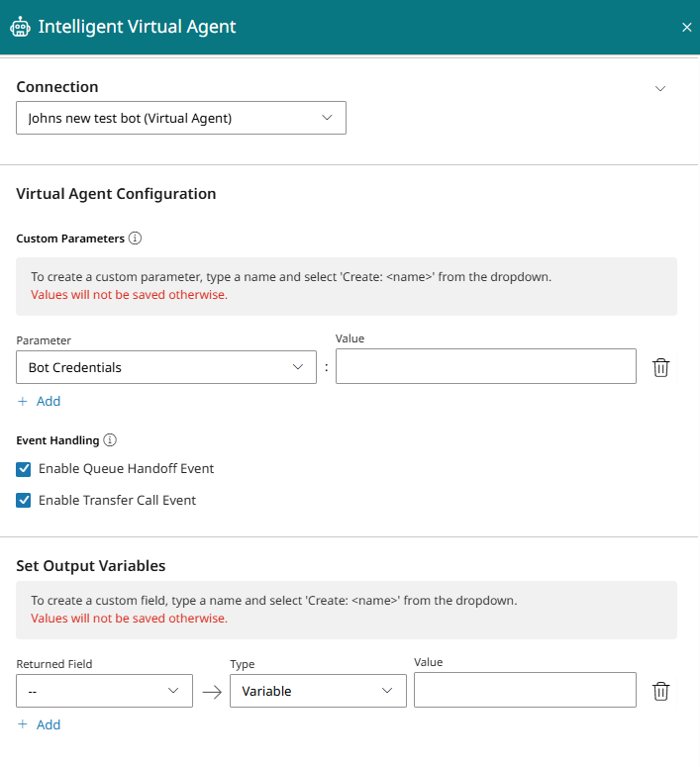Click the Connection section heading
This screenshot has width=700, height=767.
(x=57, y=86)
